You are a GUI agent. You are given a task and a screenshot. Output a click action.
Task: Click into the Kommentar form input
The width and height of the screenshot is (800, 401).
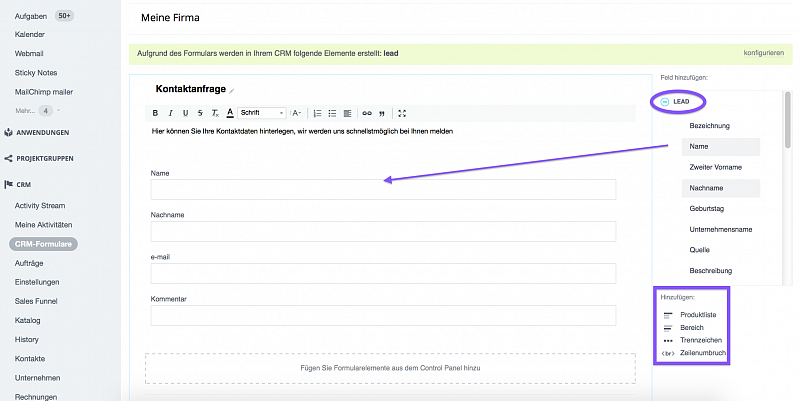(x=383, y=315)
